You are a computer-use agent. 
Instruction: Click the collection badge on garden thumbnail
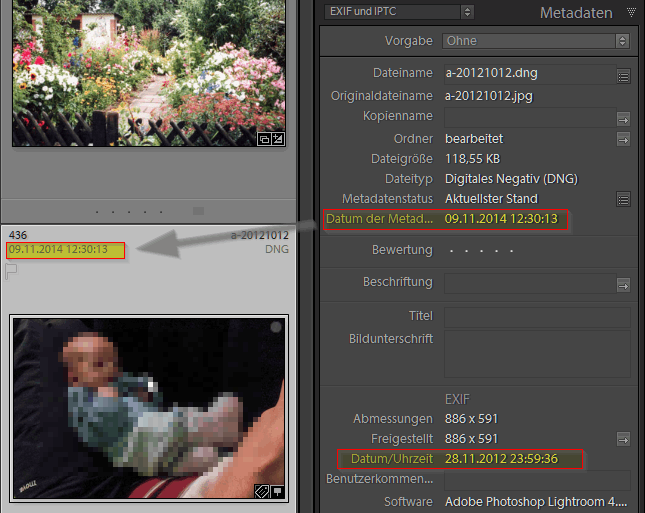[264, 139]
